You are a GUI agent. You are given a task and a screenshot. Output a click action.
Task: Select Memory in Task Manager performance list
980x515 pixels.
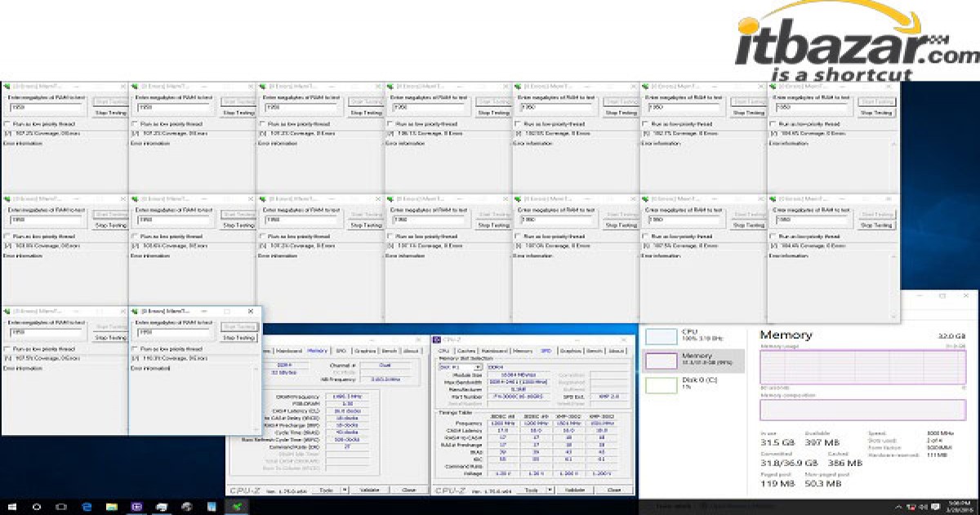point(693,360)
